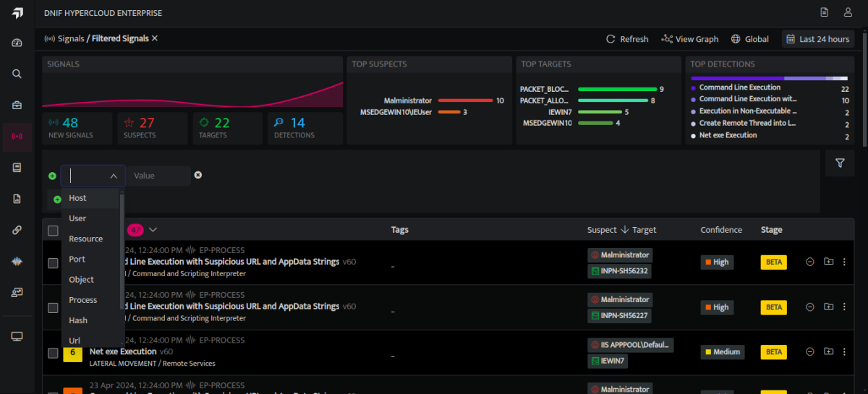Open the report chart file icon in sidebar

click(x=17, y=199)
